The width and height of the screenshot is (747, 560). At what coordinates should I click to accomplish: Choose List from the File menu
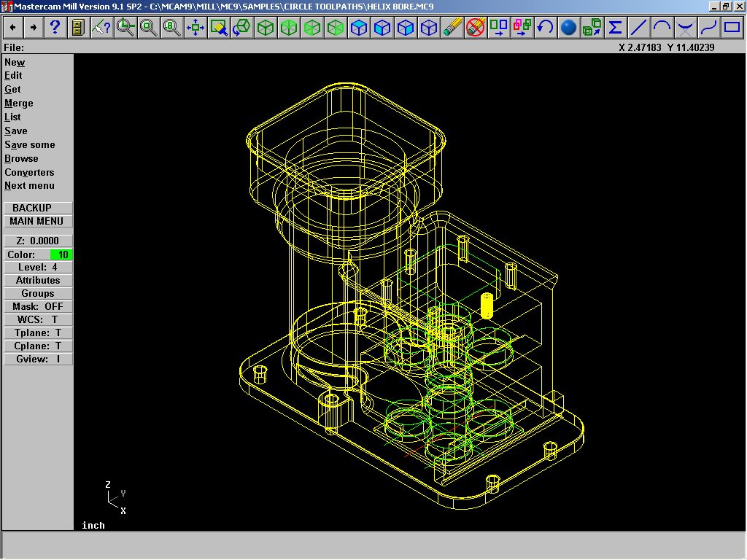point(12,117)
